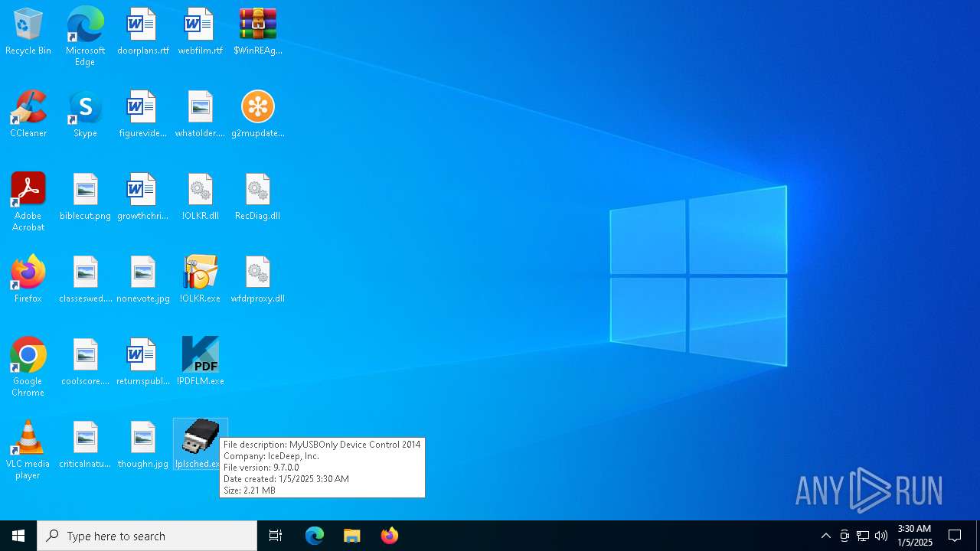Click the taskbar search box
Image resolution: width=980 pixels, height=551 pixels.
pyautogui.click(x=147, y=536)
